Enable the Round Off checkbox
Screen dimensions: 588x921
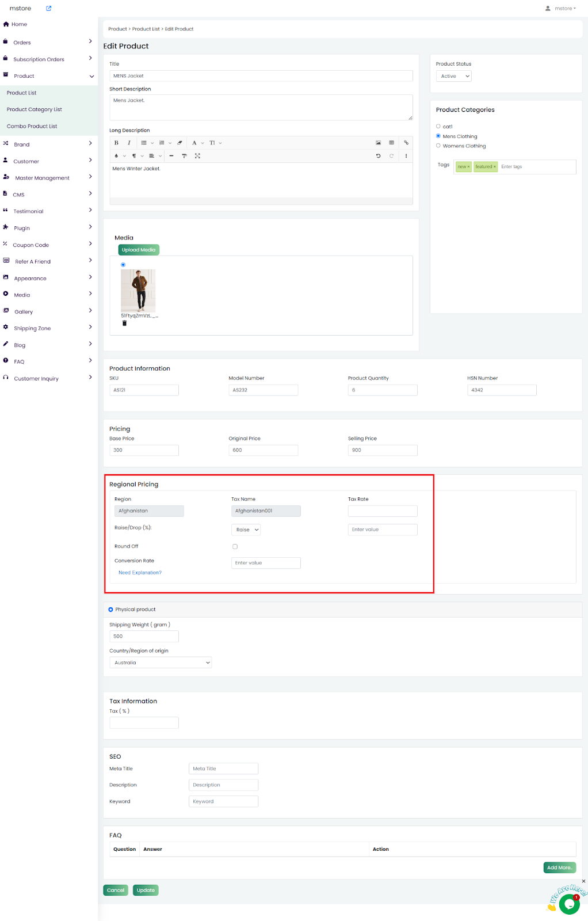235,547
